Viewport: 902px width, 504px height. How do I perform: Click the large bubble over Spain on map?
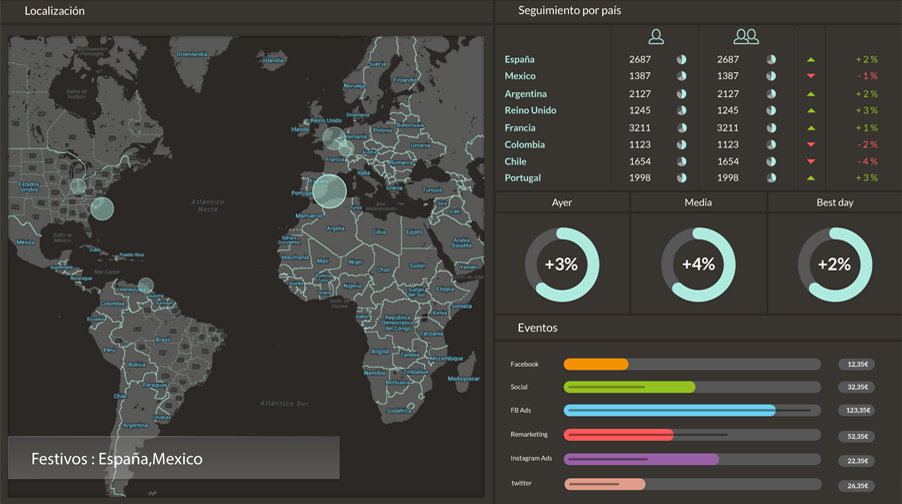tap(329, 190)
